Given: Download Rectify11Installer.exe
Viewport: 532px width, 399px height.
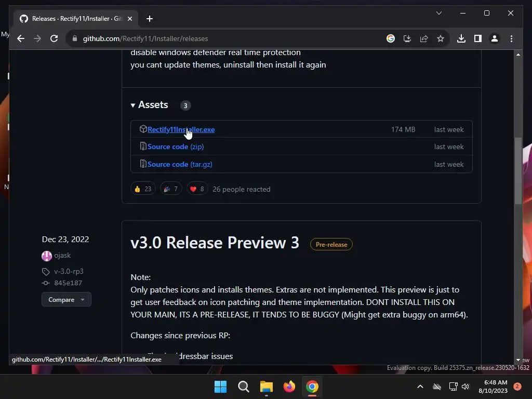Looking at the screenshot, I should pos(181,129).
